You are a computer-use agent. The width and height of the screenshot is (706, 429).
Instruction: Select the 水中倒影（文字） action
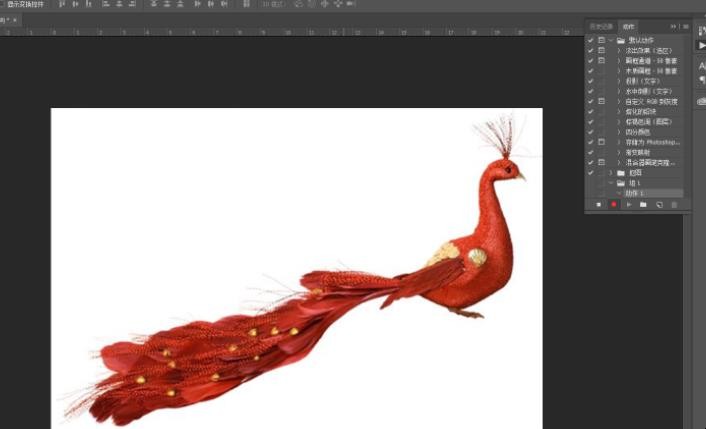(x=648, y=91)
